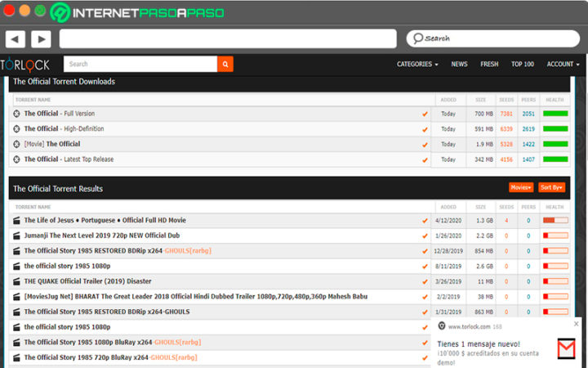Click health bar of The Life of Jesus
Viewport: 588px width, 368px height.
(555, 220)
